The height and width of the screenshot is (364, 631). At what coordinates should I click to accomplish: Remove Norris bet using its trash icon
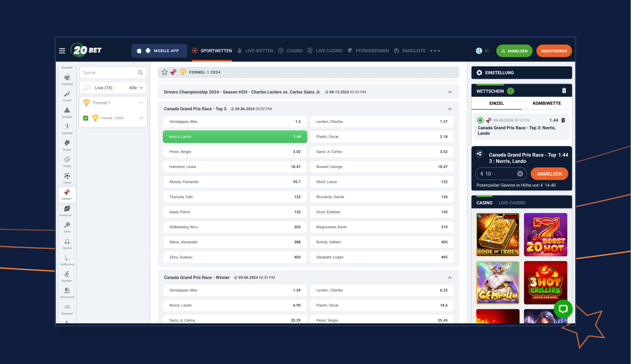(x=563, y=120)
